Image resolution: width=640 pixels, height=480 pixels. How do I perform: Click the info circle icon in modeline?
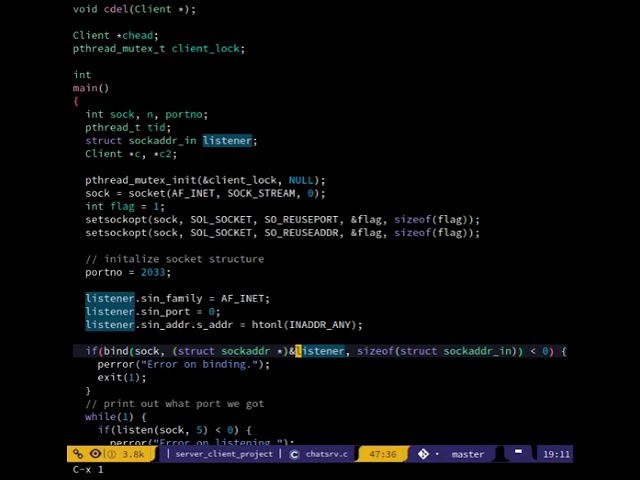click(111, 454)
